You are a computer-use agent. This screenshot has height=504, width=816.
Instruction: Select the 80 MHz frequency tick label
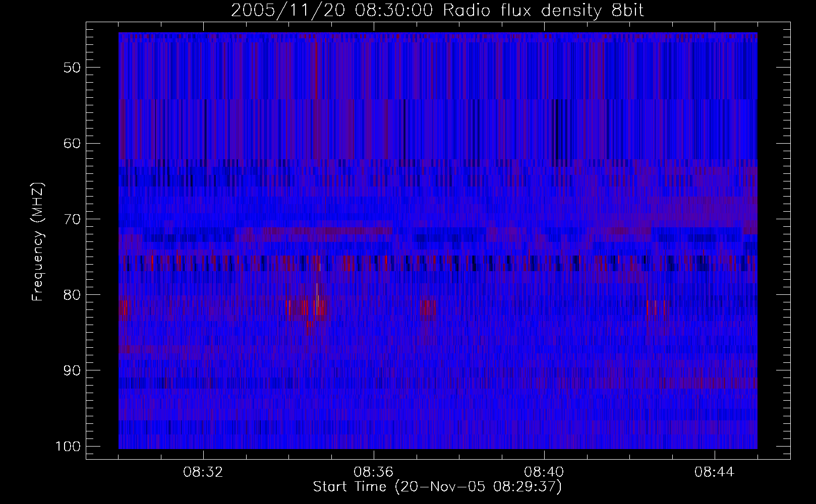click(71, 295)
